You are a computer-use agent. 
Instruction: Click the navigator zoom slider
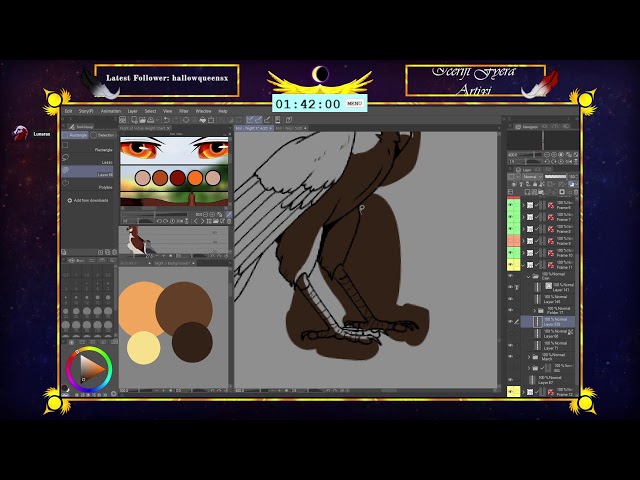[531, 155]
